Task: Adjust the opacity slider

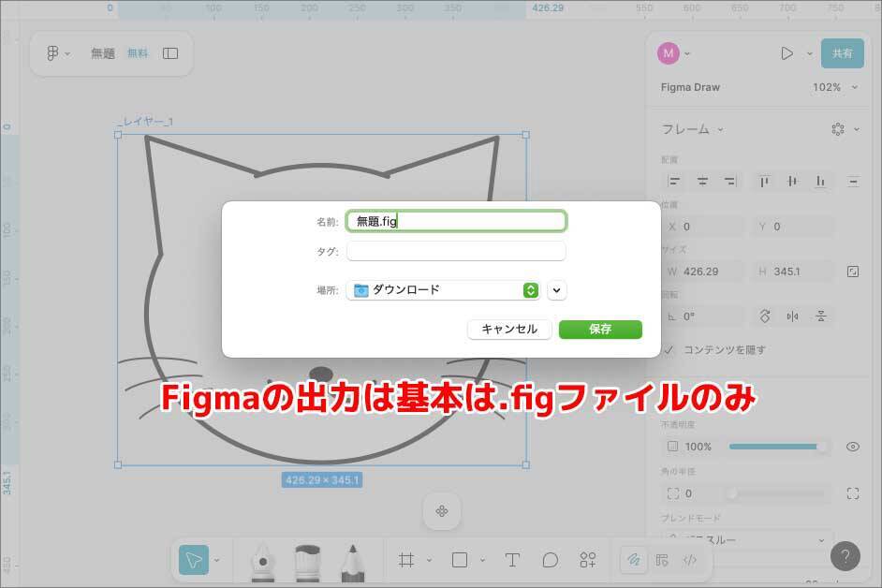Action: [x=777, y=447]
